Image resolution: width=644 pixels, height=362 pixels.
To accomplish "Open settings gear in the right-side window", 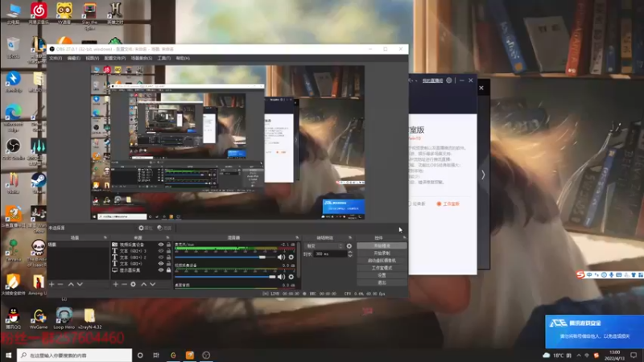I will coord(449,80).
